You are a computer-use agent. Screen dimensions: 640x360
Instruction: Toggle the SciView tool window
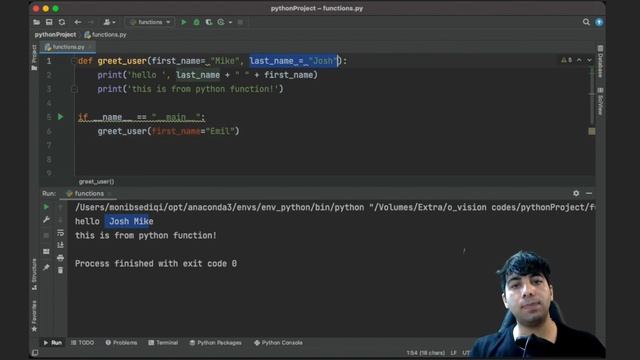pos(600,101)
